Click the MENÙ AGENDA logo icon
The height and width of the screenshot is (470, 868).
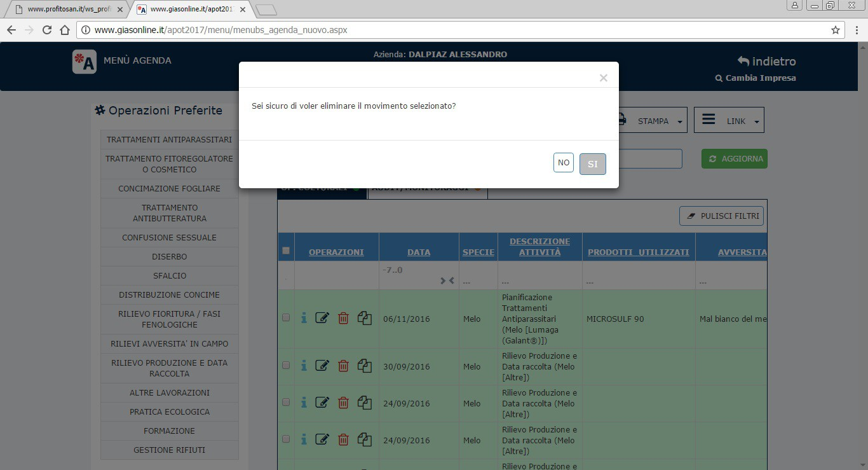pyautogui.click(x=85, y=62)
